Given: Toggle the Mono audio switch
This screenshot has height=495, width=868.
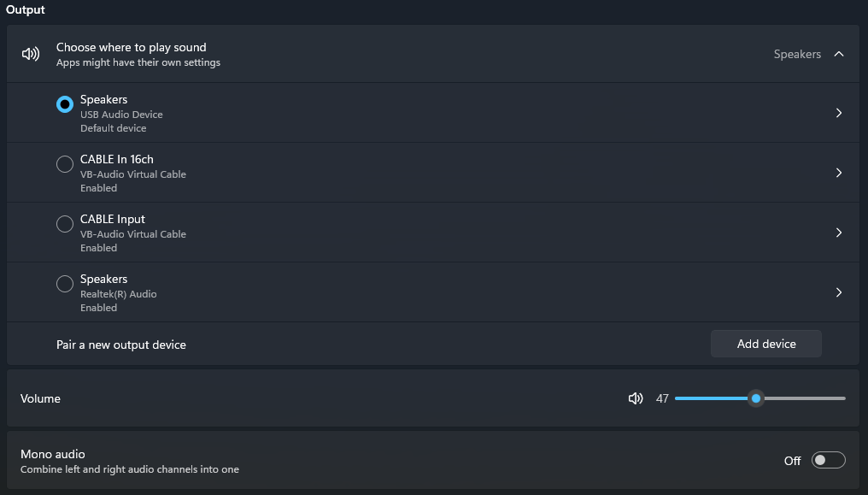Looking at the screenshot, I should click(x=828, y=461).
